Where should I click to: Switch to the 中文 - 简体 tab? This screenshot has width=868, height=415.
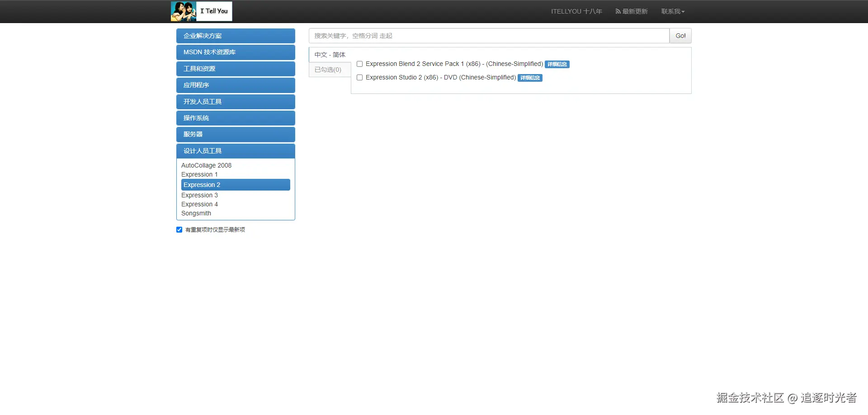(330, 55)
